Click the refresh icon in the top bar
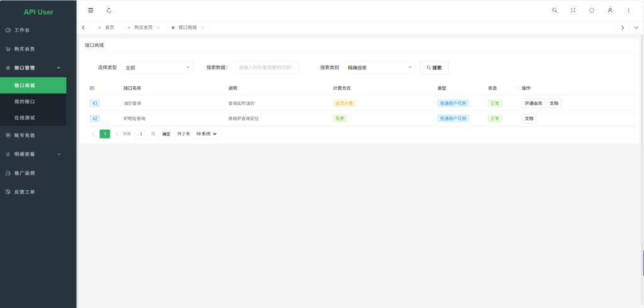Screen dimensions: 644x308 coord(109,10)
